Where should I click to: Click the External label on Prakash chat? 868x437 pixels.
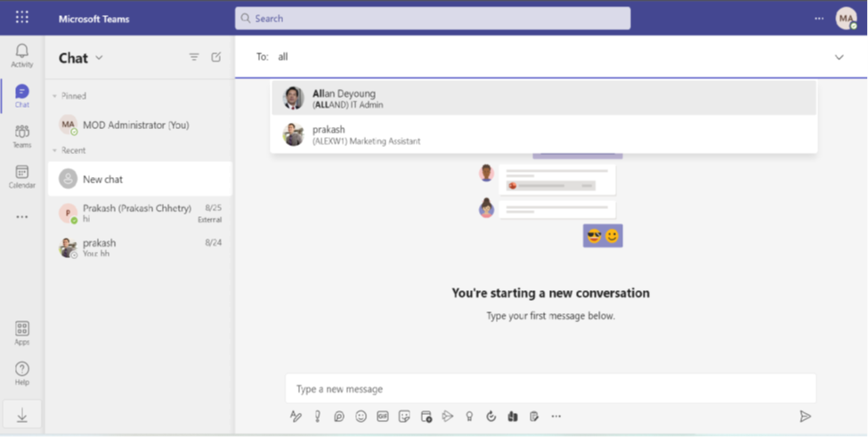pyautogui.click(x=210, y=220)
